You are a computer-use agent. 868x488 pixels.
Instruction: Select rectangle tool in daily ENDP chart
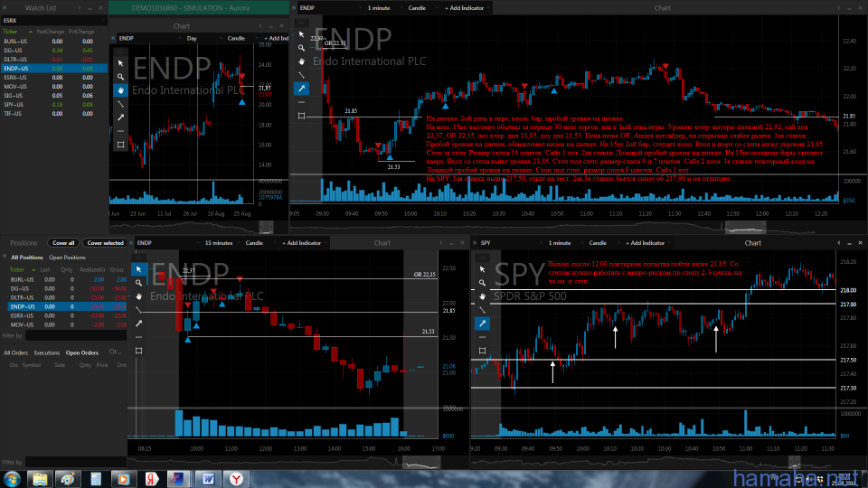tap(120, 145)
